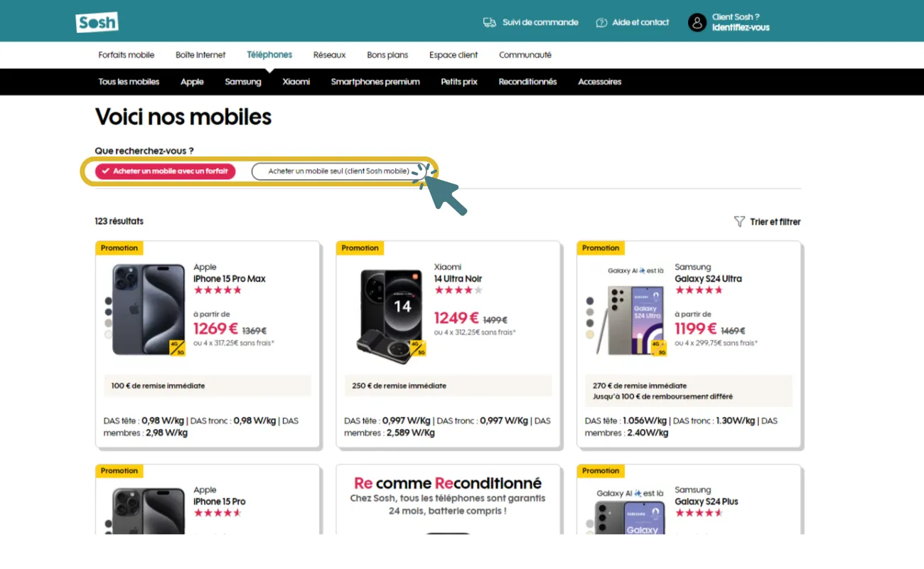The image size is (924, 569).
Task: Select top color swatch of iPhone 15 Pro Max
Action: coord(108,300)
